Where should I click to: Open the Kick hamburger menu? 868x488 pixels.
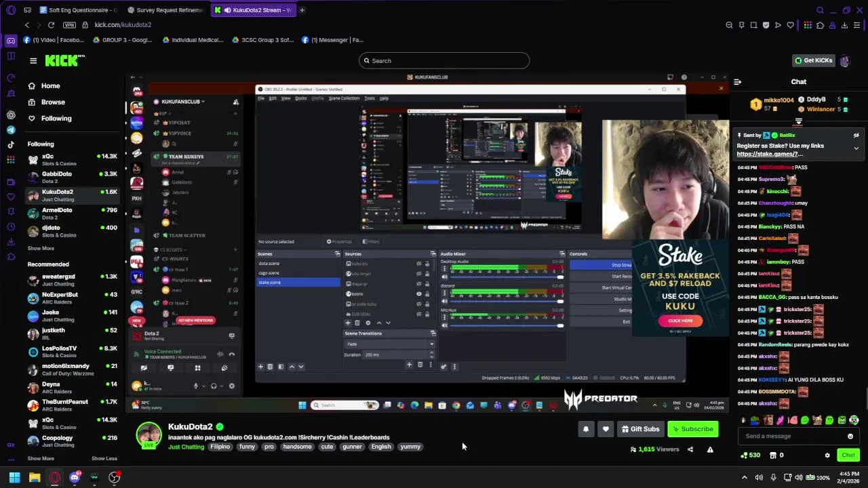click(x=33, y=60)
